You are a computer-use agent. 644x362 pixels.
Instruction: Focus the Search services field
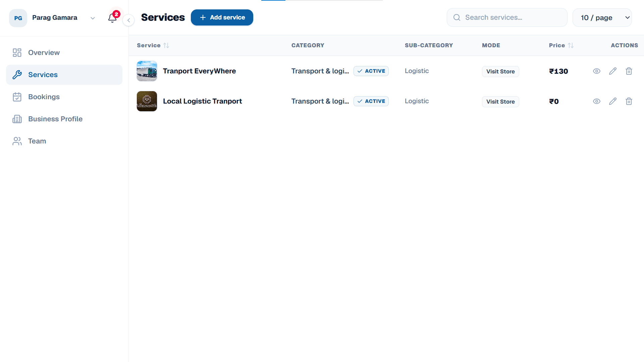[x=507, y=17]
